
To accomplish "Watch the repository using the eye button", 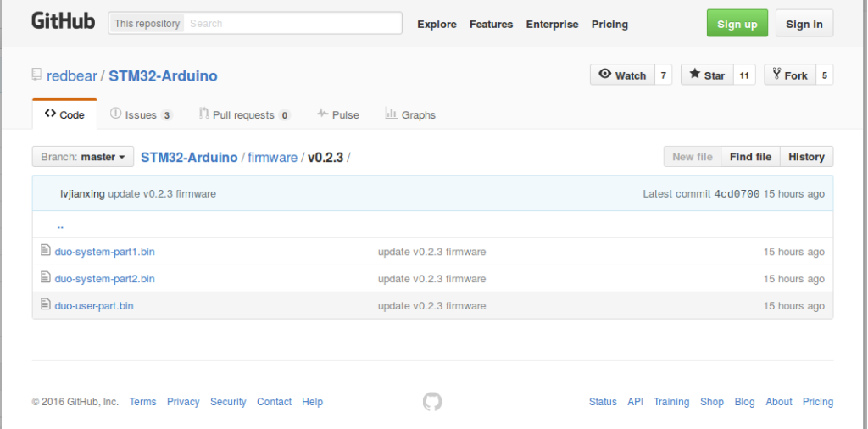I will coord(622,75).
